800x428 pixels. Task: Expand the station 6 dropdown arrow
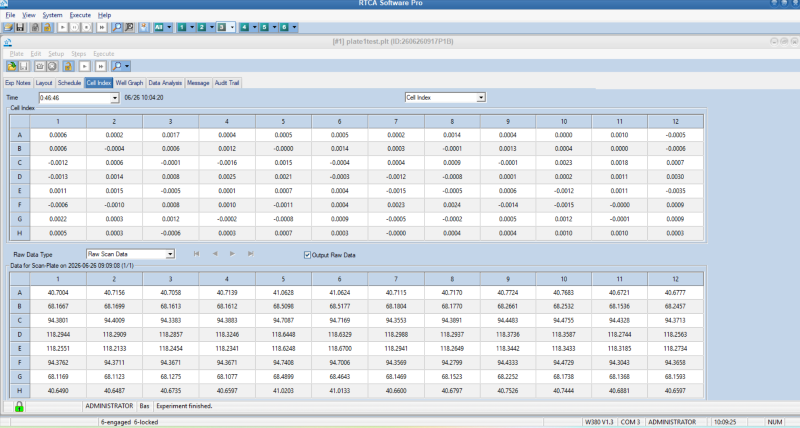[294, 28]
